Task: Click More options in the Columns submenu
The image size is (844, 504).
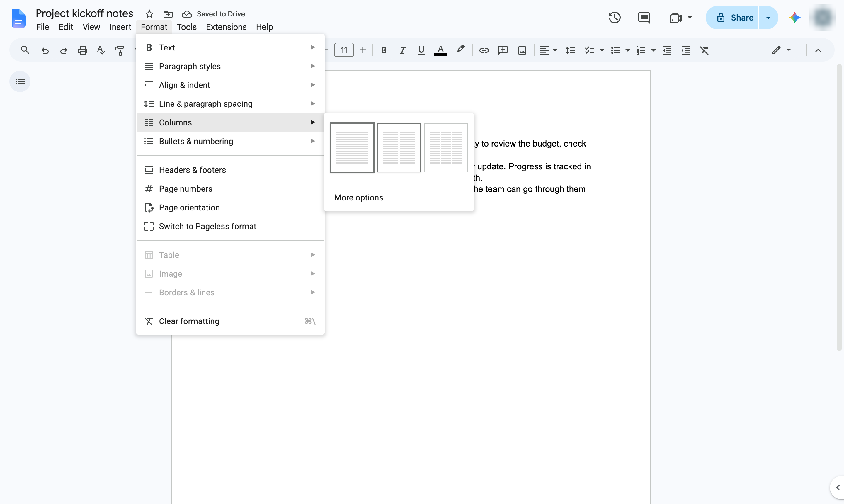Action: 399,198
